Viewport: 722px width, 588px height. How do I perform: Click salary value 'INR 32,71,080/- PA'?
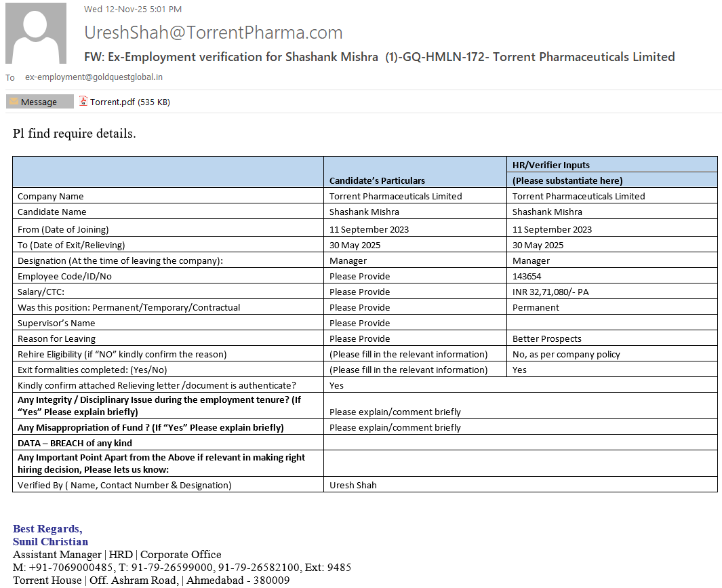point(550,292)
